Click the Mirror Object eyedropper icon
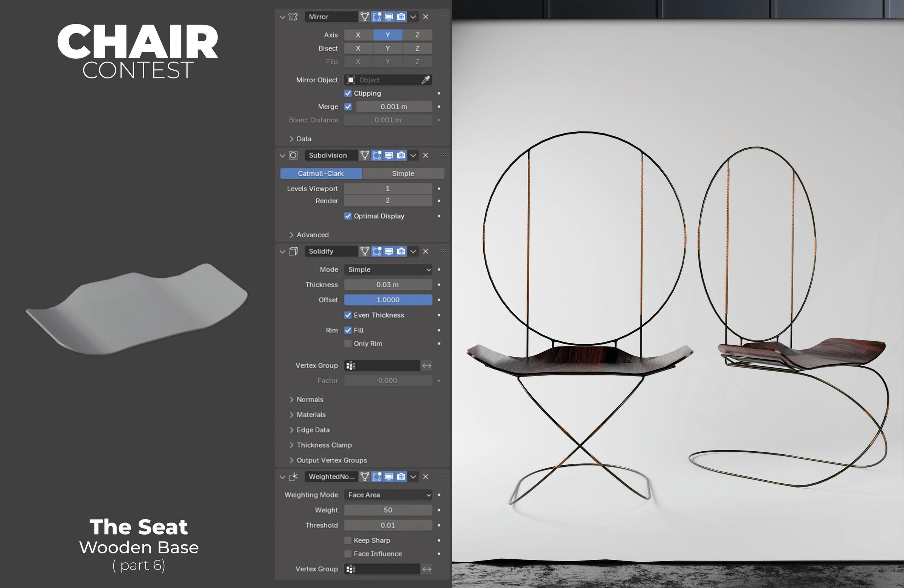The height and width of the screenshot is (588, 904). click(x=425, y=80)
